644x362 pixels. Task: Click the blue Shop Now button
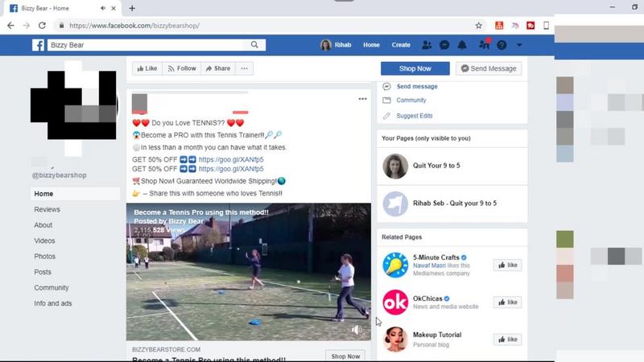(x=415, y=68)
